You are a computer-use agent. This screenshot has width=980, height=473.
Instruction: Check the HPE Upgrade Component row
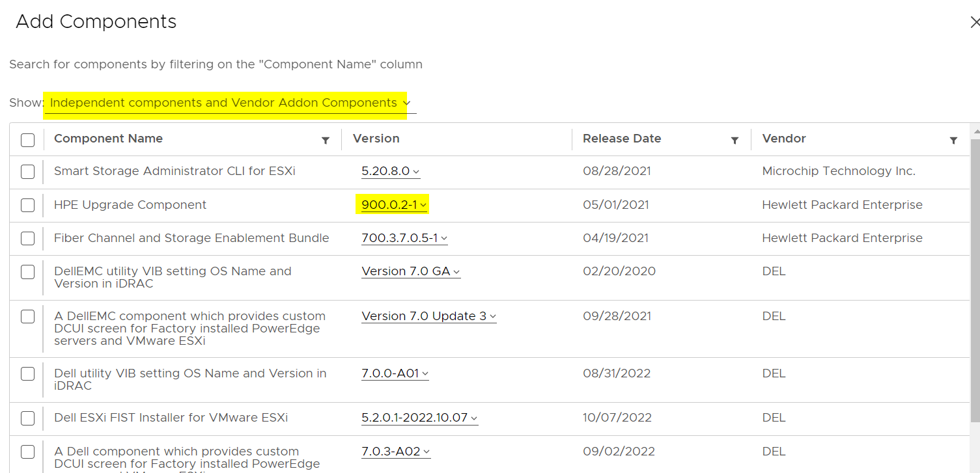[x=27, y=205]
